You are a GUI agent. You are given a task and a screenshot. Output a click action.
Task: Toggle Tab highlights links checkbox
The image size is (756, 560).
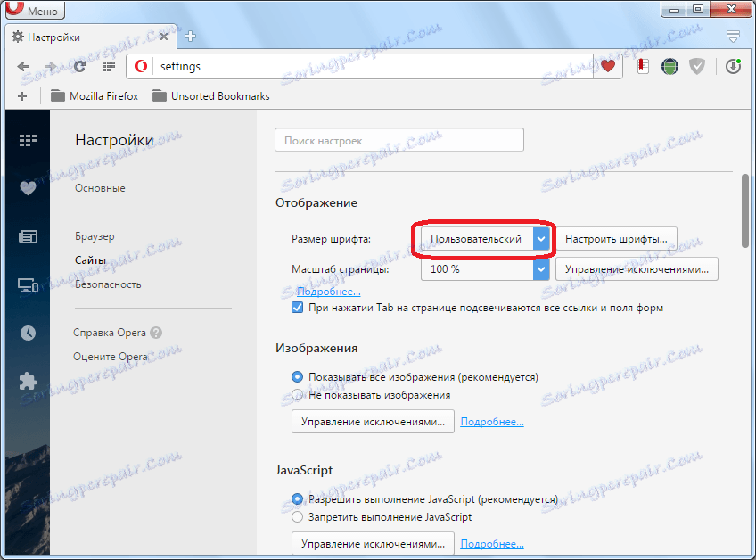tap(298, 308)
